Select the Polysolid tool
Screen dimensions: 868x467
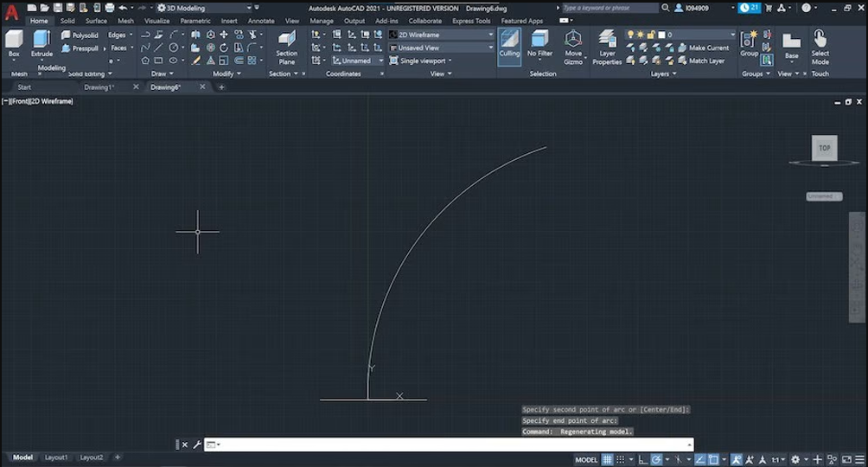(x=80, y=35)
